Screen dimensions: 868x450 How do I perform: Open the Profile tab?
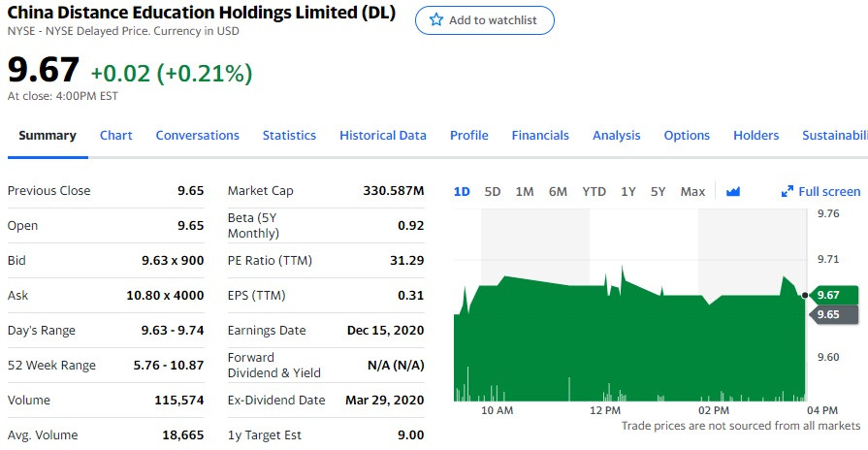coord(468,136)
